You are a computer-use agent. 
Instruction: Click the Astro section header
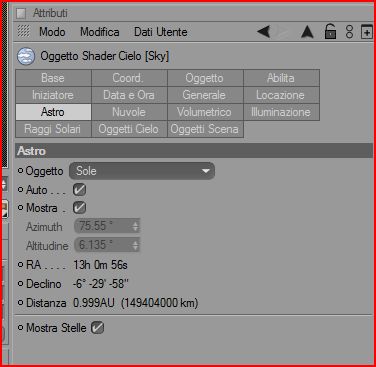pyautogui.click(x=194, y=151)
